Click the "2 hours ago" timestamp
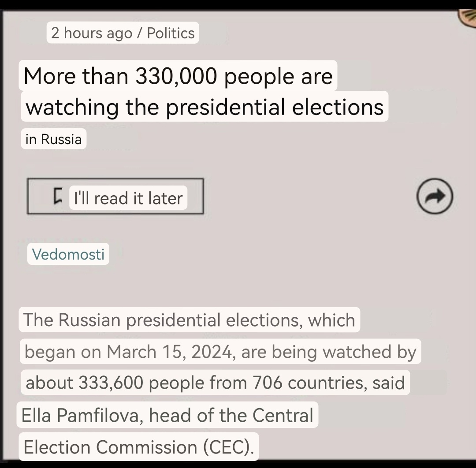The height and width of the screenshot is (468, 476). (92, 33)
